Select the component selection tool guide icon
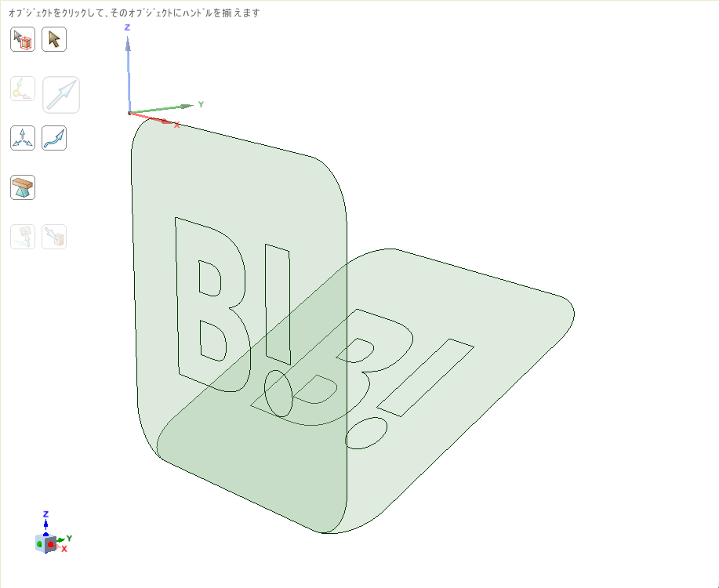 pos(23,39)
